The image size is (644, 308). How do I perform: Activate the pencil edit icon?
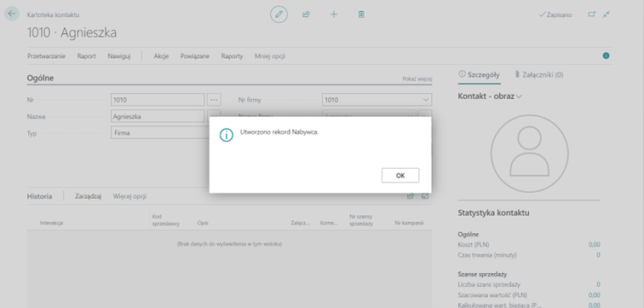click(x=279, y=15)
